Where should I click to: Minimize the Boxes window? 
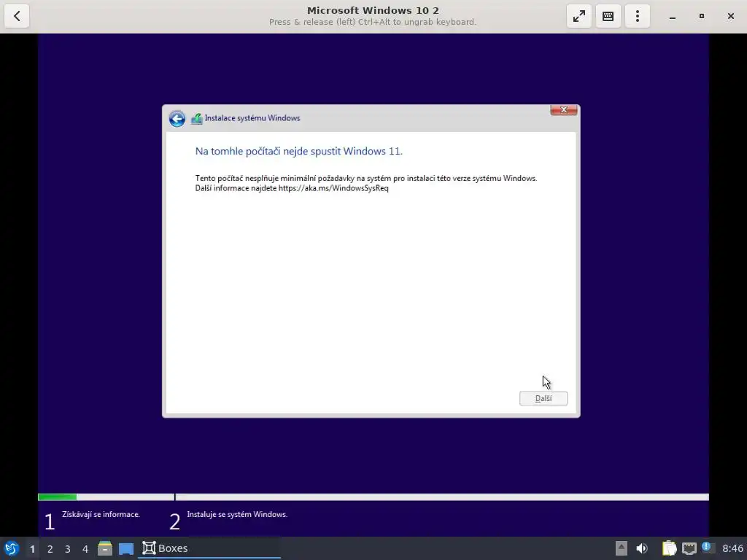pyautogui.click(x=672, y=16)
